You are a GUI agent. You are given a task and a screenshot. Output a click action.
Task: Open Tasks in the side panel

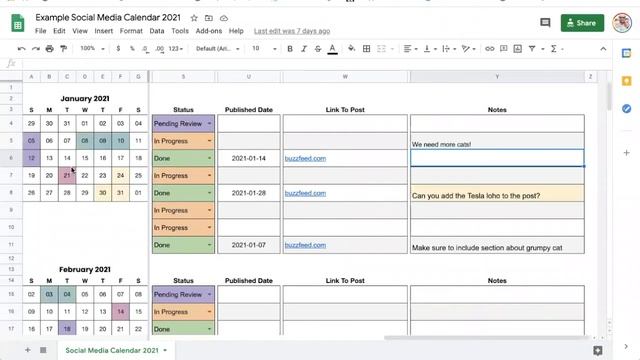(627, 109)
